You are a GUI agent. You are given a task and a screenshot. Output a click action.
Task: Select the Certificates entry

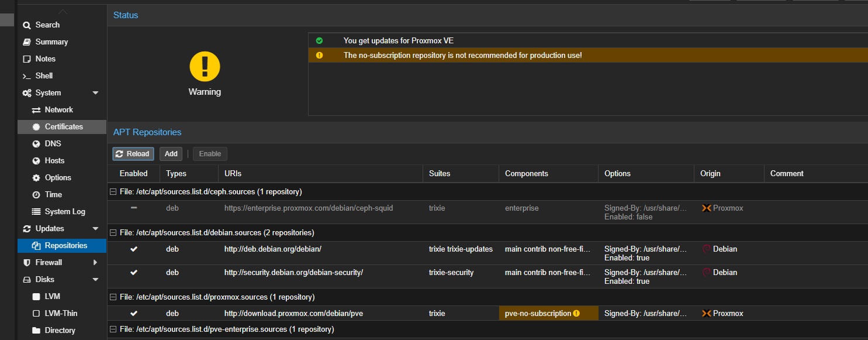tap(62, 127)
